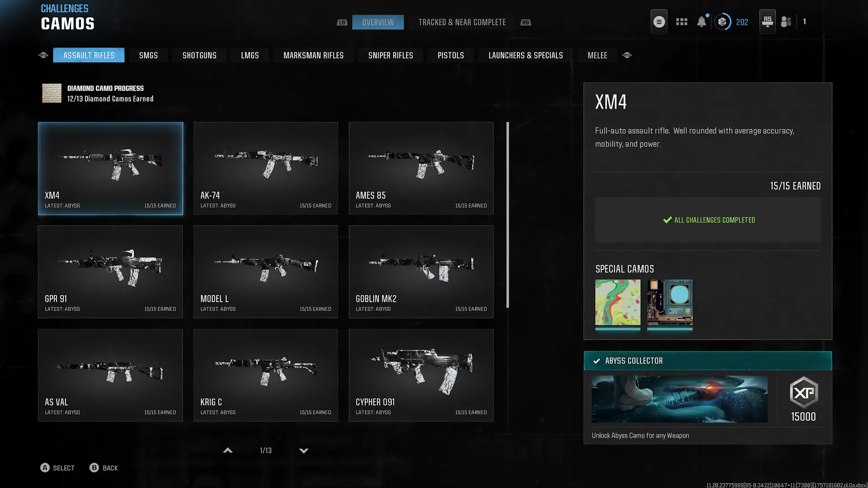
Task: Go to next page down chevron
Action: pos(304,450)
